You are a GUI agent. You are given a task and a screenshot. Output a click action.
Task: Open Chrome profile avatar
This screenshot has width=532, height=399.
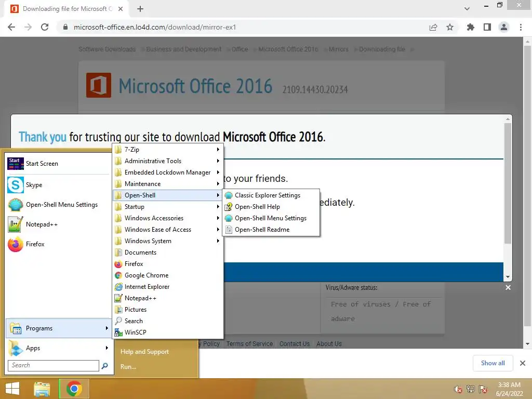coord(504,27)
